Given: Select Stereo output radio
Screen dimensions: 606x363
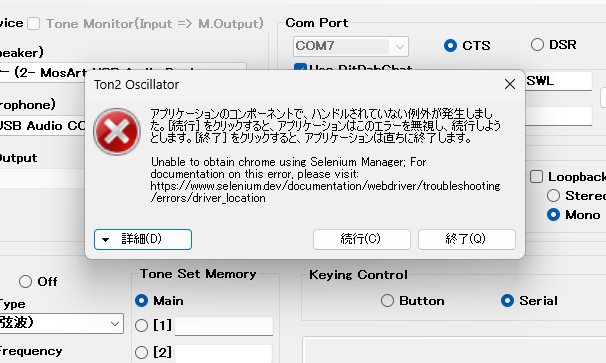Looking at the screenshot, I should [x=553, y=196].
